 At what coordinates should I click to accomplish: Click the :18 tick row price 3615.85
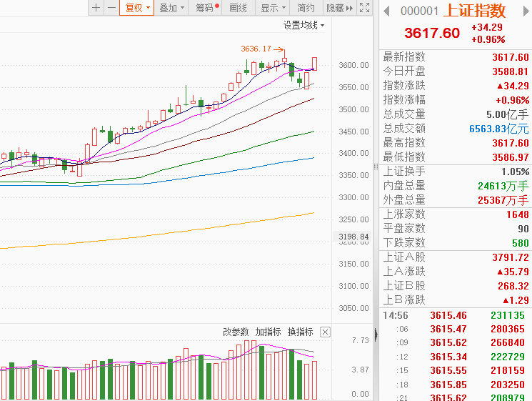(448, 385)
